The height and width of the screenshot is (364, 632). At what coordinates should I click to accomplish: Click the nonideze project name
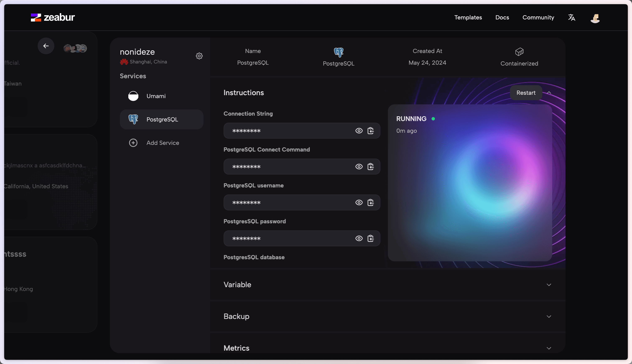coord(137,52)
